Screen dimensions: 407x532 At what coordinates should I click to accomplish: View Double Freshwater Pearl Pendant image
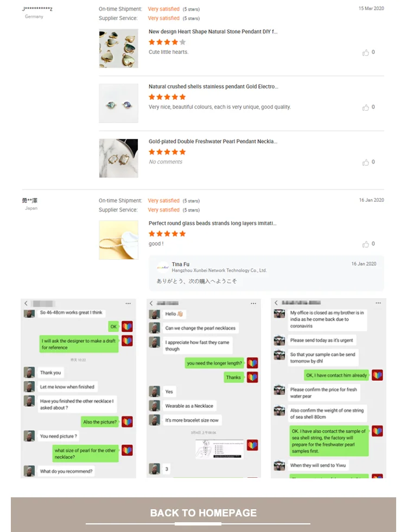click(x=118, y=158)
